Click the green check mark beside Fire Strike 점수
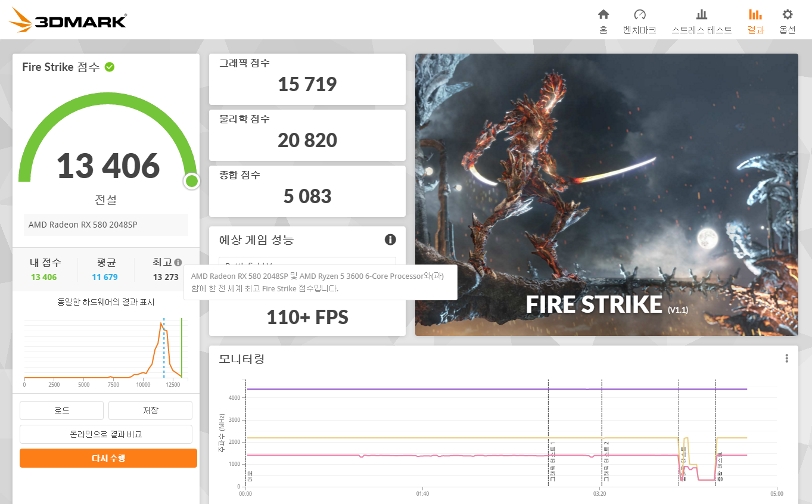The height and width of the screenshot is (504, 812). coord(110,67)
